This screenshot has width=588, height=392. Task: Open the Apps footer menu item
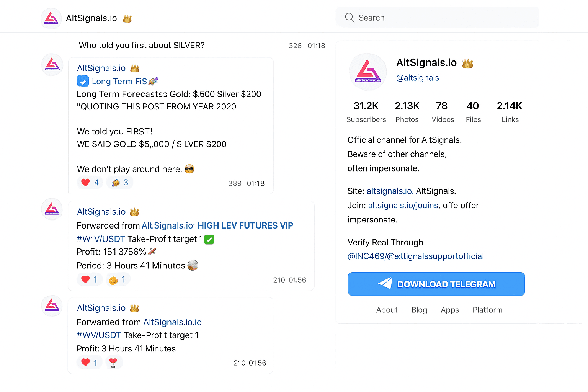(x=449, y=310)
